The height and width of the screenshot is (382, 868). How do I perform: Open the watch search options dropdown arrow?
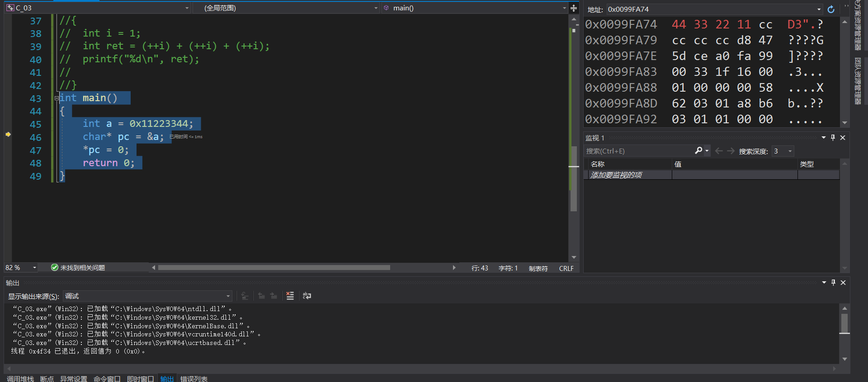click(707, 151)
